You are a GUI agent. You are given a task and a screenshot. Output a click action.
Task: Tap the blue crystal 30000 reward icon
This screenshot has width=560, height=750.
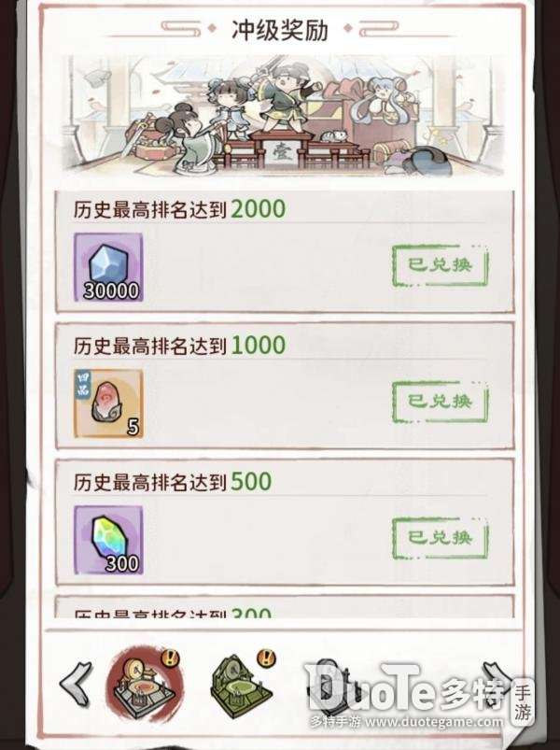click(x=108, y=267)
